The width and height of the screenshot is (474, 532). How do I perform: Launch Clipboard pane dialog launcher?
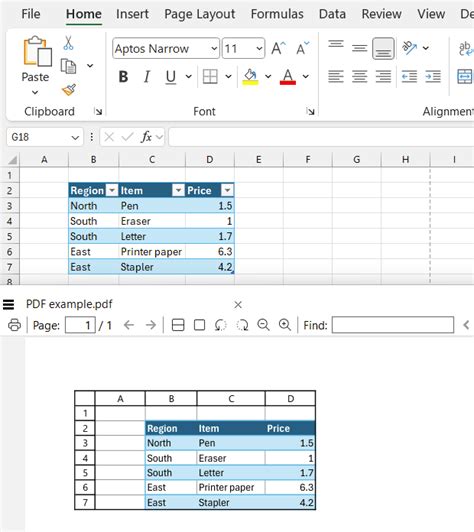(x=98, y=111)
